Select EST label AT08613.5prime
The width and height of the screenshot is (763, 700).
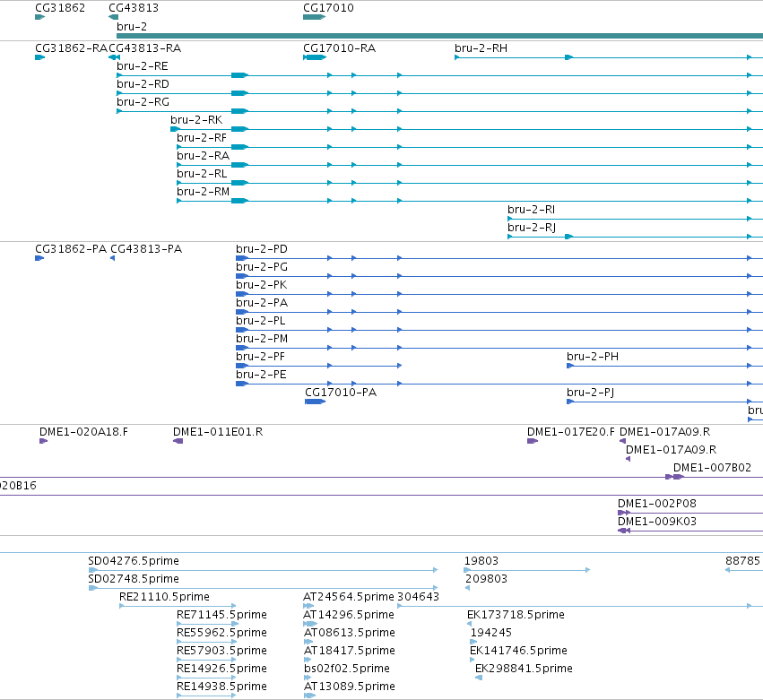tap(350, 633)
